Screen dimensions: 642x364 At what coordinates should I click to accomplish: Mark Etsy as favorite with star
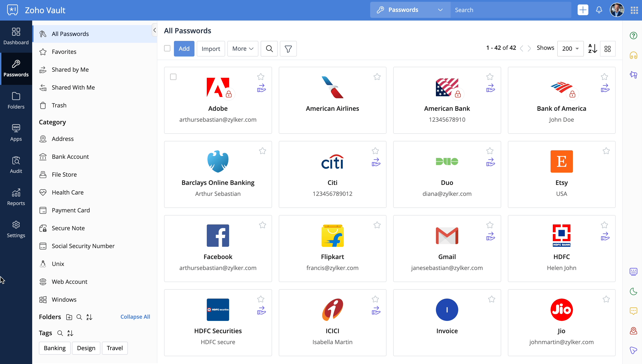[x=606, y=151]
